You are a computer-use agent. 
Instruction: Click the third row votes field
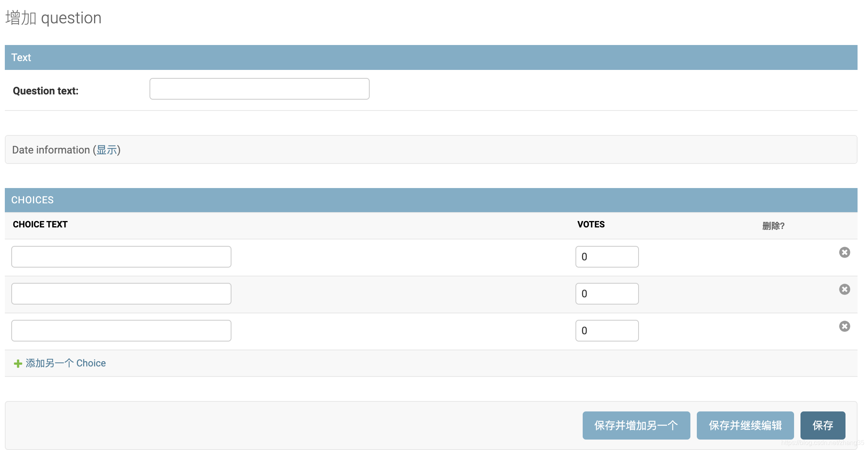[x=607, y=331]
